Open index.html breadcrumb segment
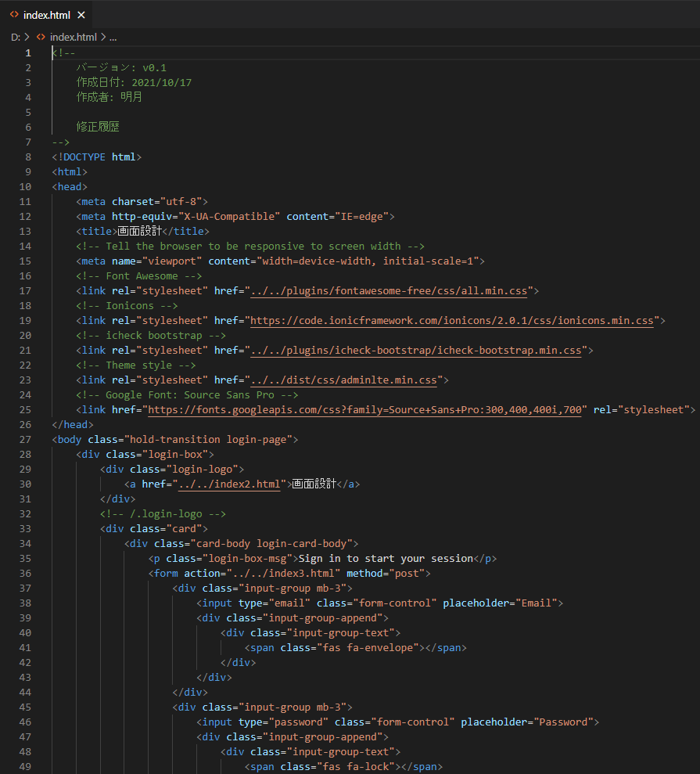The height and width of the screenshot is (774, 700). click(73, 37)
